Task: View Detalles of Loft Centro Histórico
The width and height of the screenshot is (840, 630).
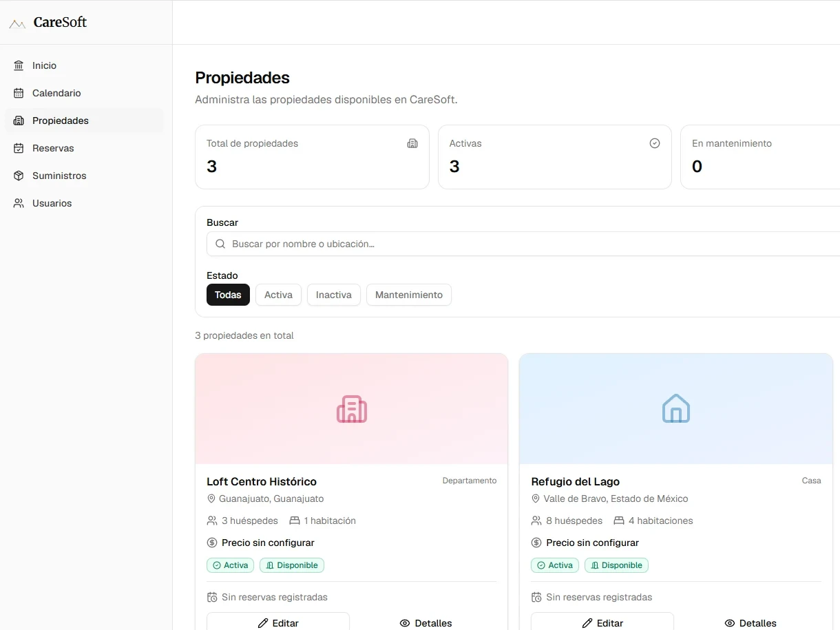Action: click(x=426, y=622)
